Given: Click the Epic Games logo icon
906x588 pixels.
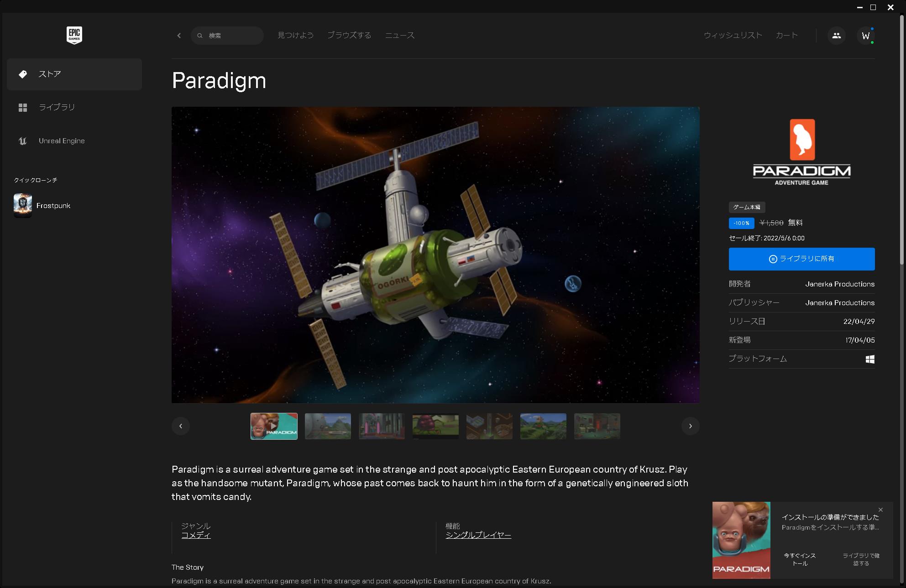Looking at the screenshot, I should tap(74, 35).
